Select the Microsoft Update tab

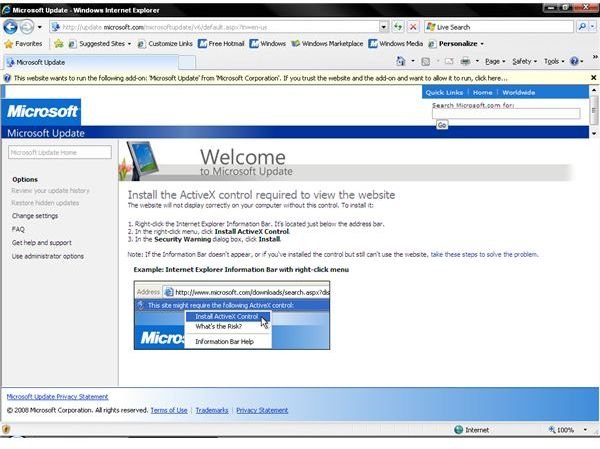[91, 62]
